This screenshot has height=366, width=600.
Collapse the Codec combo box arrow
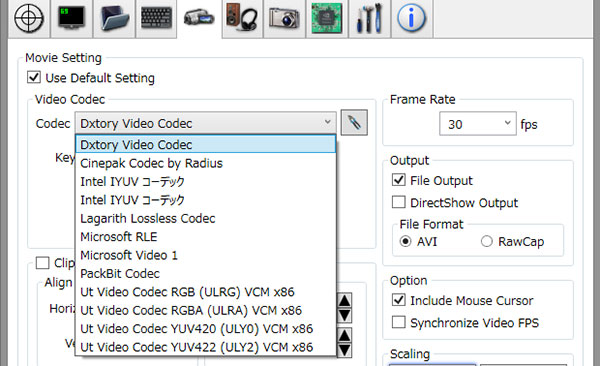[328, 123]
